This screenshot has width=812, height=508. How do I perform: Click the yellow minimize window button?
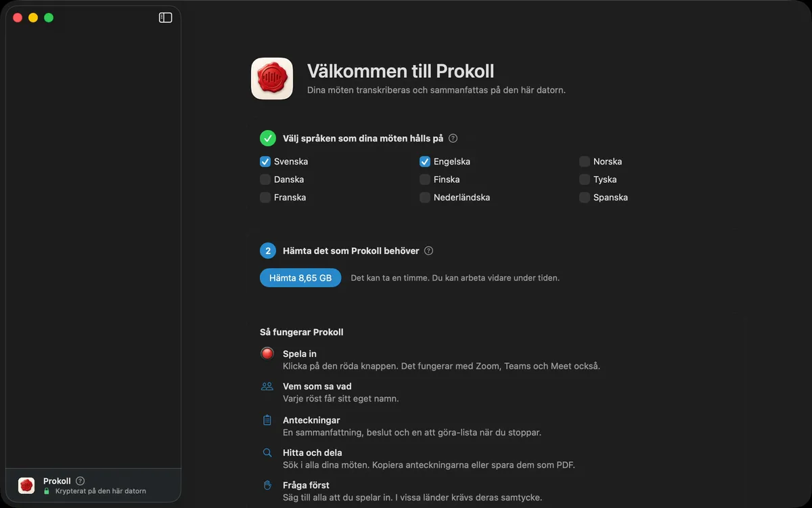click(33, 18)
